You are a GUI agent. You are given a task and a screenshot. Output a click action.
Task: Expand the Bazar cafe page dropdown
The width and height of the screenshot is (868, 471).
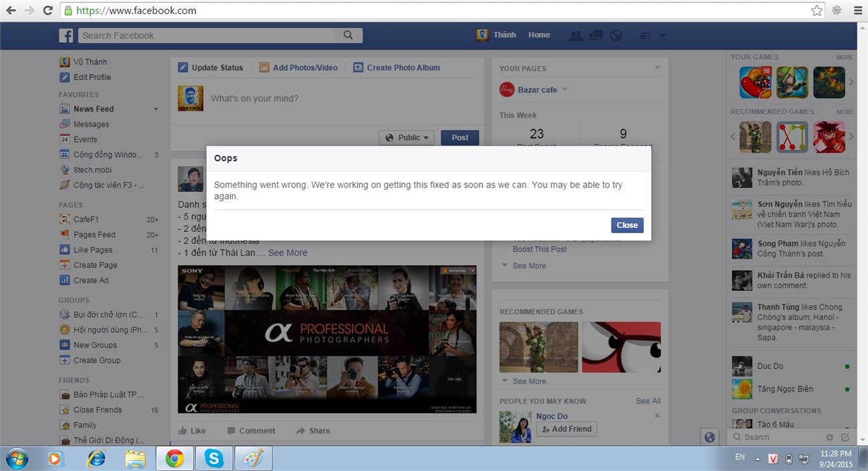tap(564, 89)
